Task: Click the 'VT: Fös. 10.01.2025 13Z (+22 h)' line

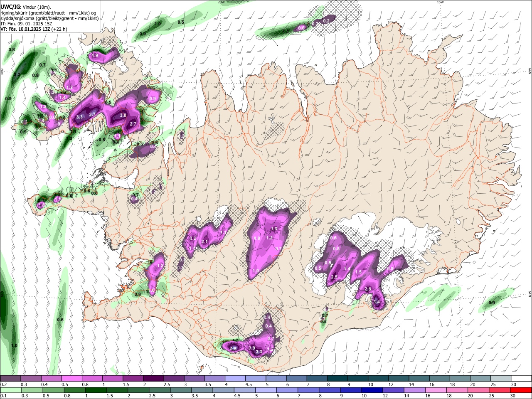Action: point(34,29)
